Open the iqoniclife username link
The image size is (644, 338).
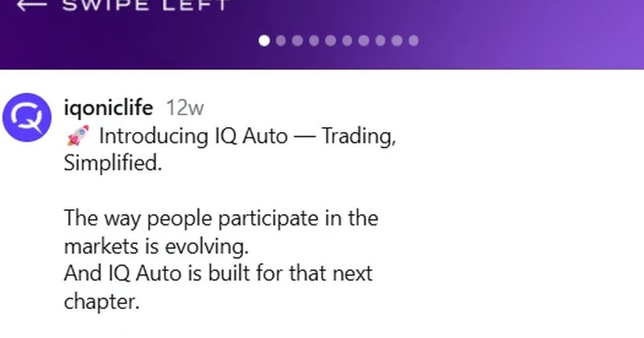[x=108, y=107]
